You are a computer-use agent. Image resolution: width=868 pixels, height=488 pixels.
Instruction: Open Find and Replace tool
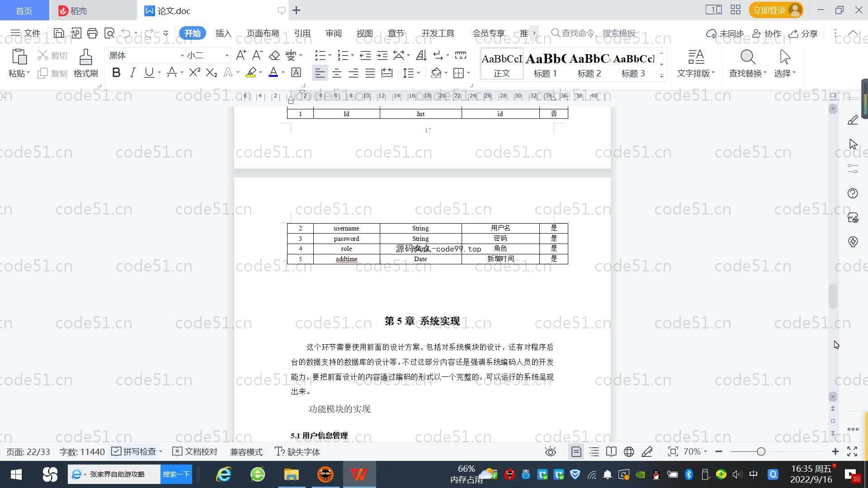coord(748,64)
